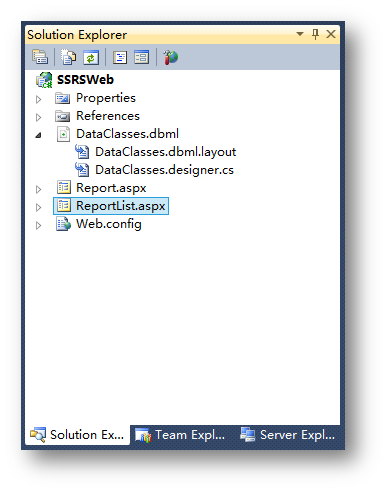Viewport: 387px width, 492px height.
Task: Select the DataClasses.dbml label
Action: coord(128,134)
